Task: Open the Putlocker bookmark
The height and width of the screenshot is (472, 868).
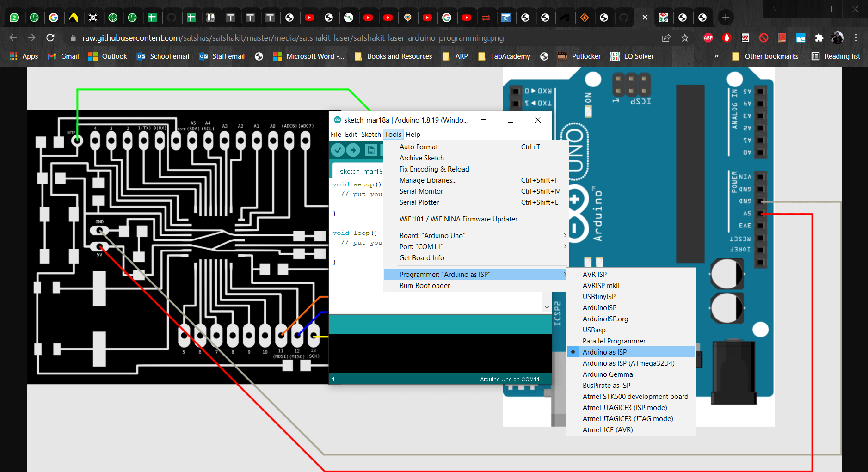Action: pos(579,56)
